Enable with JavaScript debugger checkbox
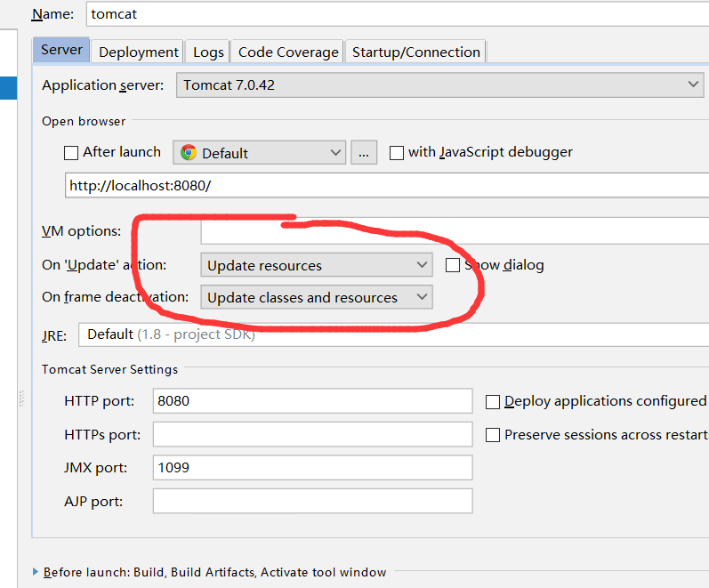 pos(397,153)
